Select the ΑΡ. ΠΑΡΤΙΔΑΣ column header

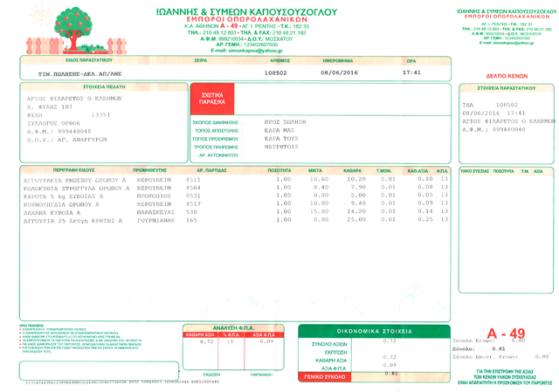(x=211, y=170)
